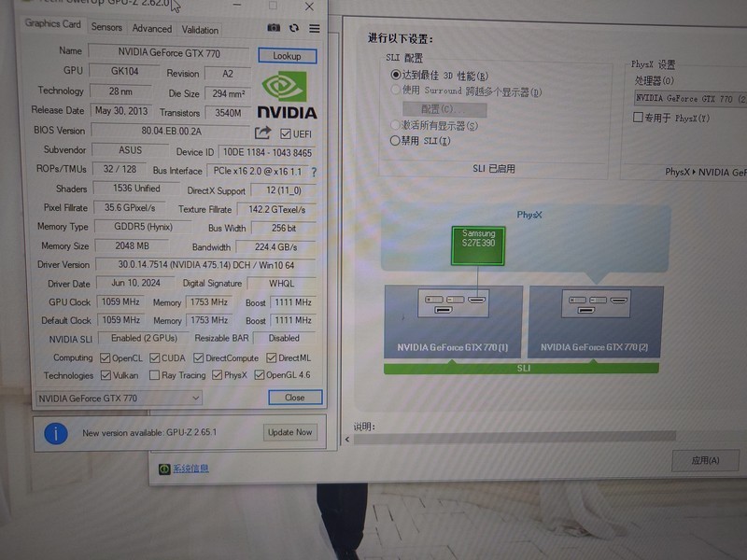747x560 pixels.
Task: Click the Texture Fillrate value 142.2 GTexel/s
Action: point(276,209)
